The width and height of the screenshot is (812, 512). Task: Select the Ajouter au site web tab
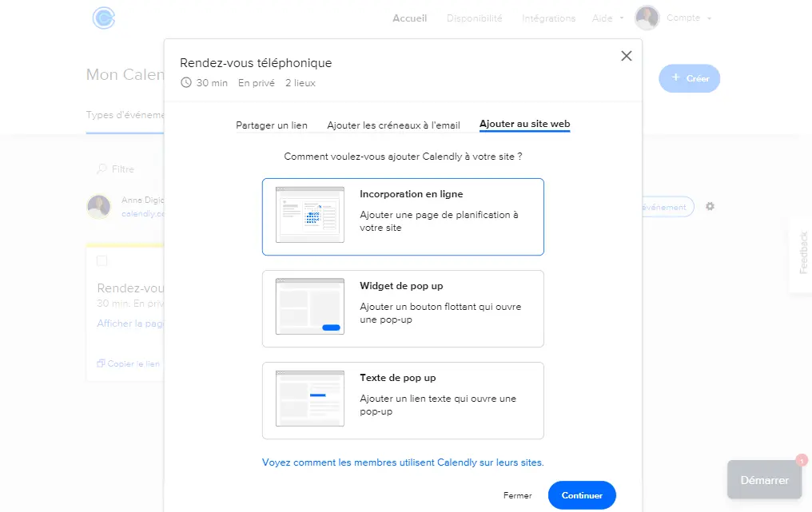click(x=524, y=125)
